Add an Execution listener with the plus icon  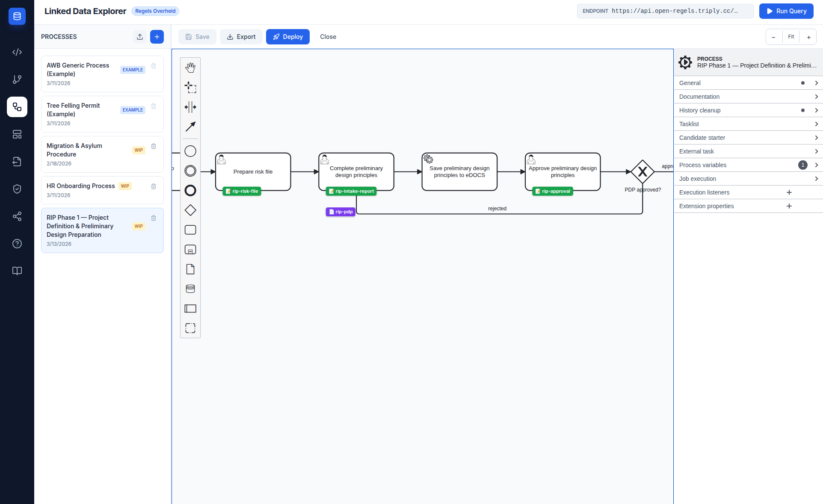point(789,192)
